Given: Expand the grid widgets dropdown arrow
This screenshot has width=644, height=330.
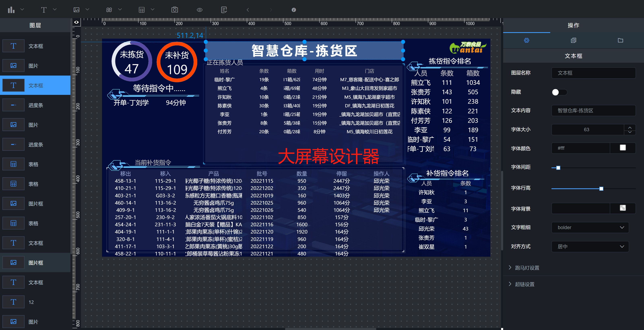Looking at the screenshot, I should click(120, 9).
